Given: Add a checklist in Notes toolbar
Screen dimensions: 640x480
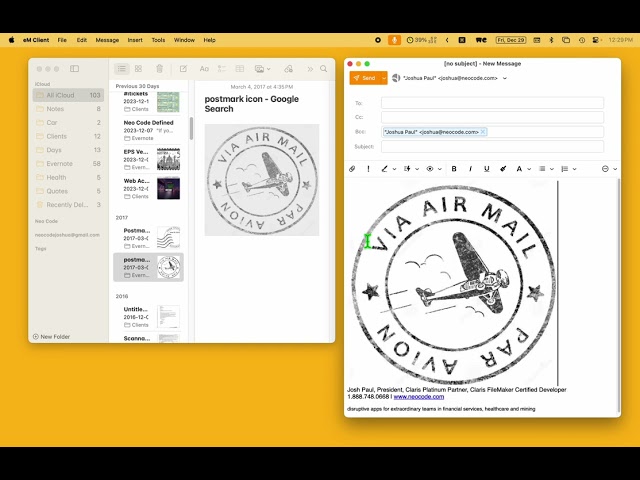Looking at the screenshot, I should (222, 69).
